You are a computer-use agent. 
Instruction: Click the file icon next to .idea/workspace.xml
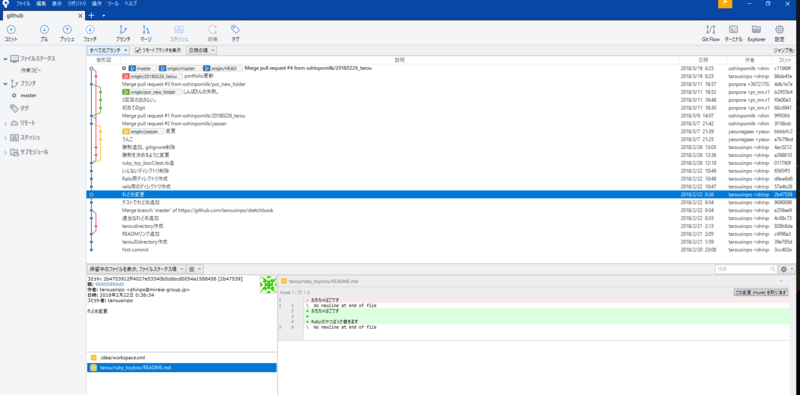click(93, 358)
